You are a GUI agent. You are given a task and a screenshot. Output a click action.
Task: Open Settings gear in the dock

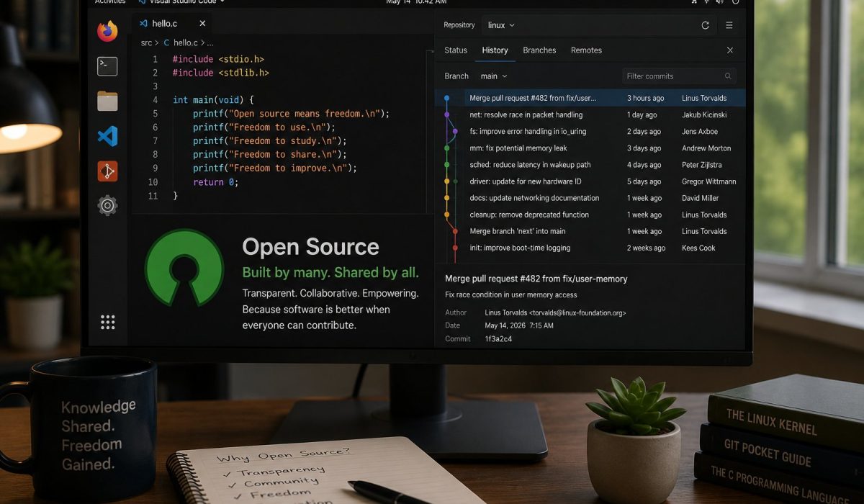pyautogui.click(x=107, y=206)
